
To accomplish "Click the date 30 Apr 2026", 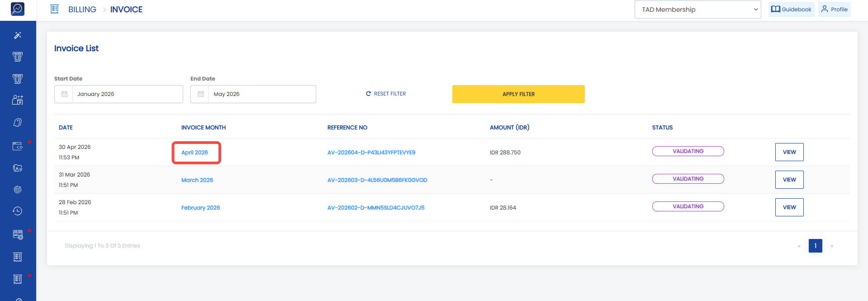I will click(x=75, y=147).
